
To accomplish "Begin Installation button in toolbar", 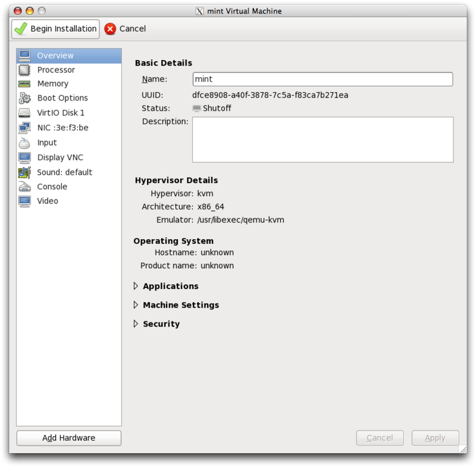I will pyautogui.click(x=55, y=29).
